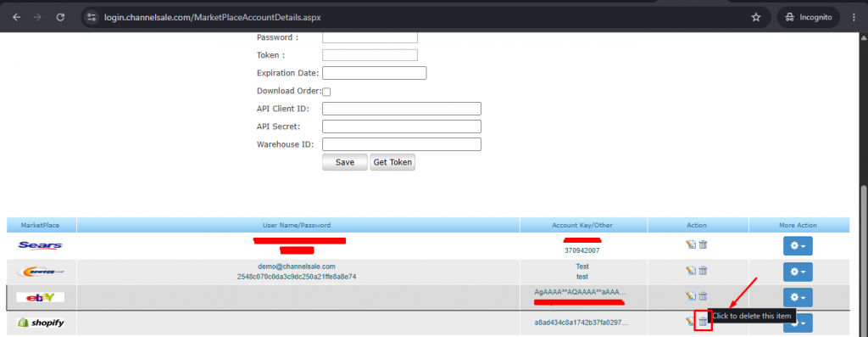Click the Get Token button
The width and height of the screenshot is (868, 337).
pos(392,162)
